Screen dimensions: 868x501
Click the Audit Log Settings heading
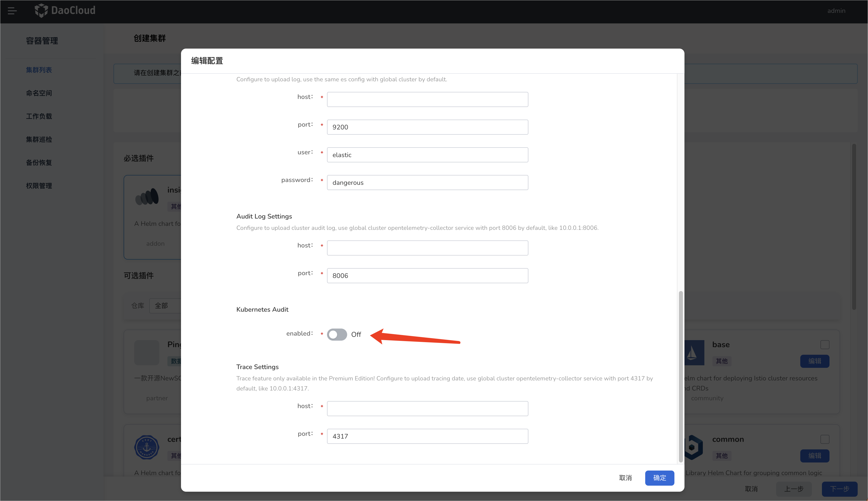[264, 217]
